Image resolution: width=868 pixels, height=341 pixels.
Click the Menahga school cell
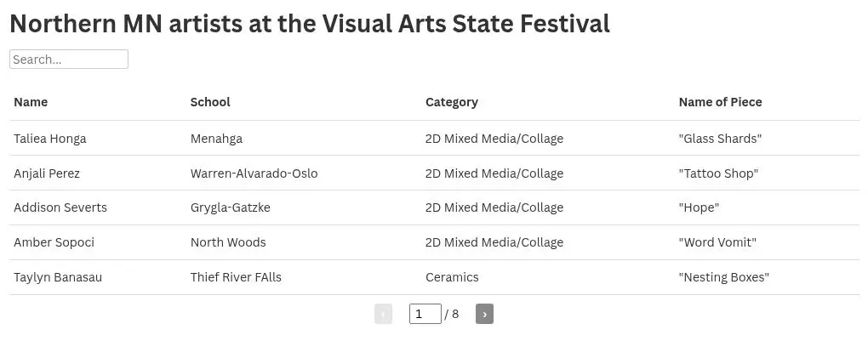216,139
